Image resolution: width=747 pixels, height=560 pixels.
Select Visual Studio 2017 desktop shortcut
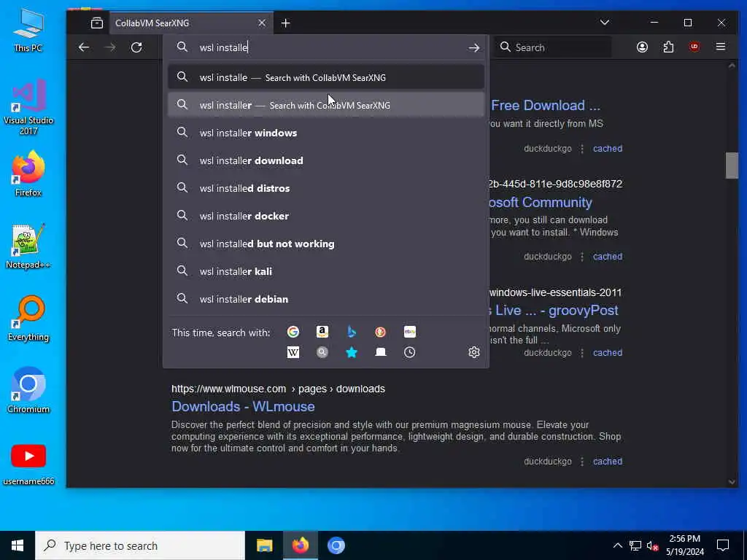coord(28,107)
